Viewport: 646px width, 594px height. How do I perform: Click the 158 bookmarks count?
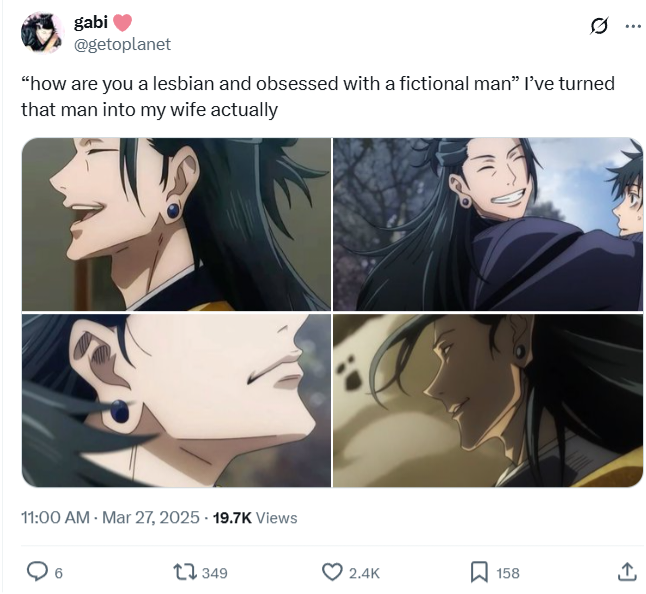[508, 573]
